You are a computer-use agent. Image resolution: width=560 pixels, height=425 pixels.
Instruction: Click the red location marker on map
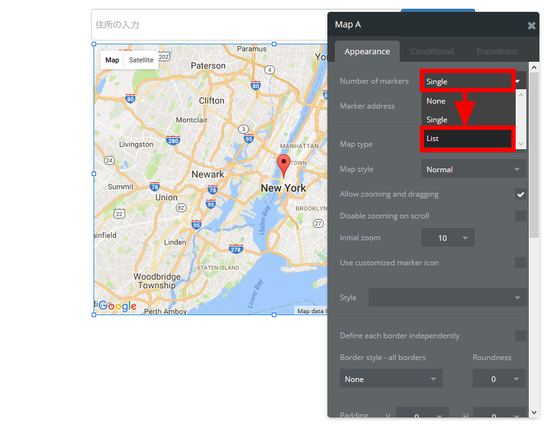click(284, 166)
